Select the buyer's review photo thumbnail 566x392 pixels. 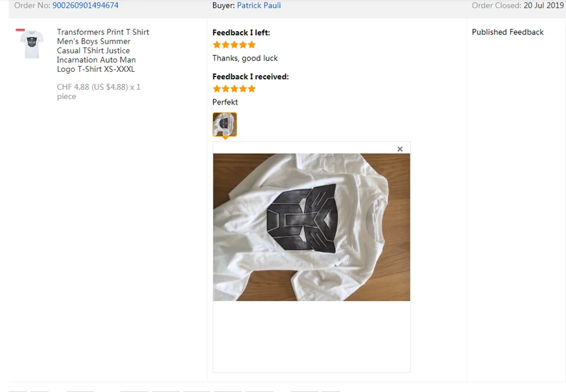[x=225, y=124]
